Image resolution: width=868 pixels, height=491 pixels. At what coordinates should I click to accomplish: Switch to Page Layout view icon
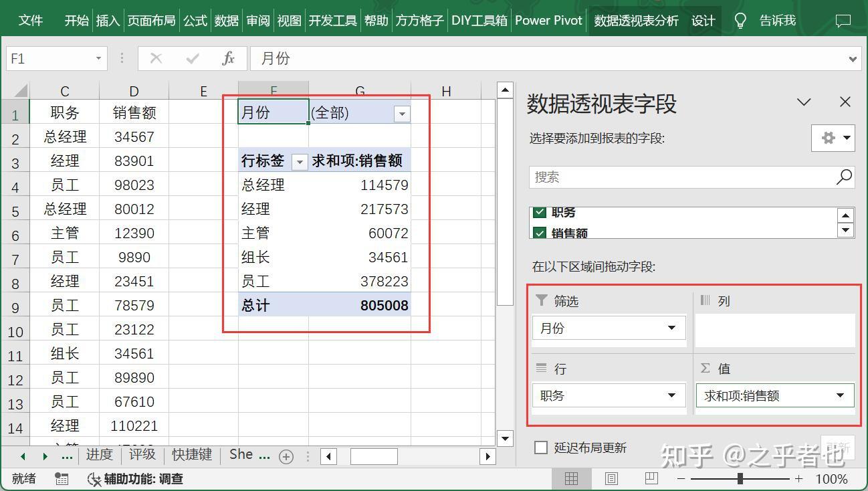[x=611, y=478]
